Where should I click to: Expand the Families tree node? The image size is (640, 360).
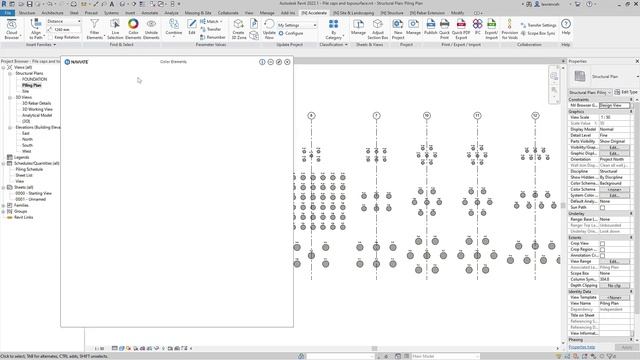coord(4,205)
